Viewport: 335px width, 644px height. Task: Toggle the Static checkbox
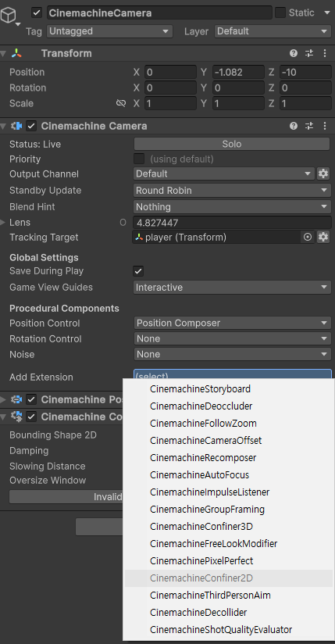pyautogui.click(x=280, y=13)
